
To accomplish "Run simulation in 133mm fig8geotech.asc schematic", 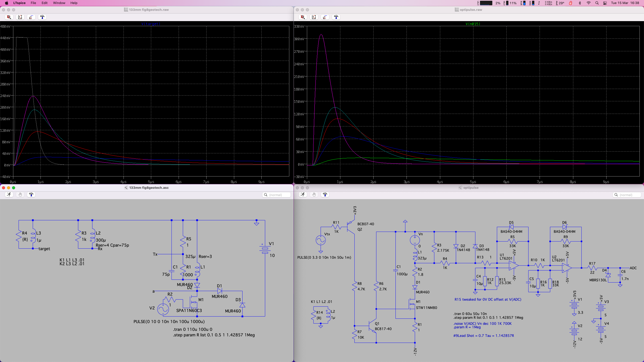I will (9, 195).
